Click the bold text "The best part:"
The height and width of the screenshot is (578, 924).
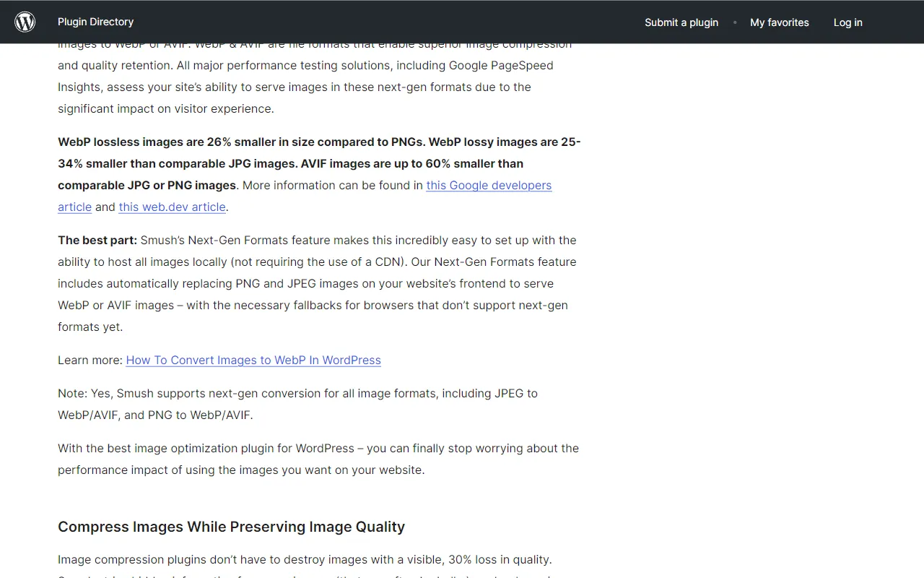[x=97, y=240]
